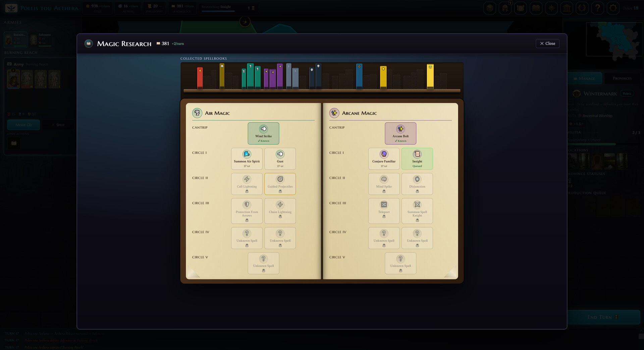
Task: Switch to the Provinces tab
Action: click(622, 78)
